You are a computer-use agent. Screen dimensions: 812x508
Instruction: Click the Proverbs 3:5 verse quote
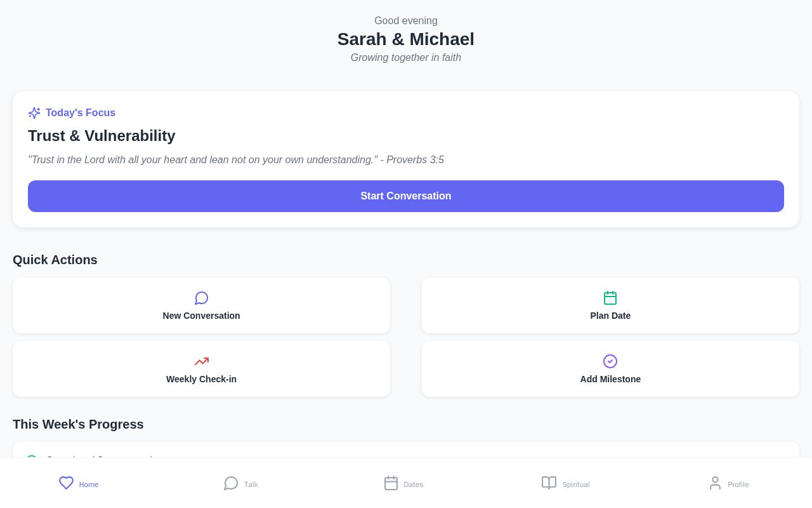click(x=236, y=160)
